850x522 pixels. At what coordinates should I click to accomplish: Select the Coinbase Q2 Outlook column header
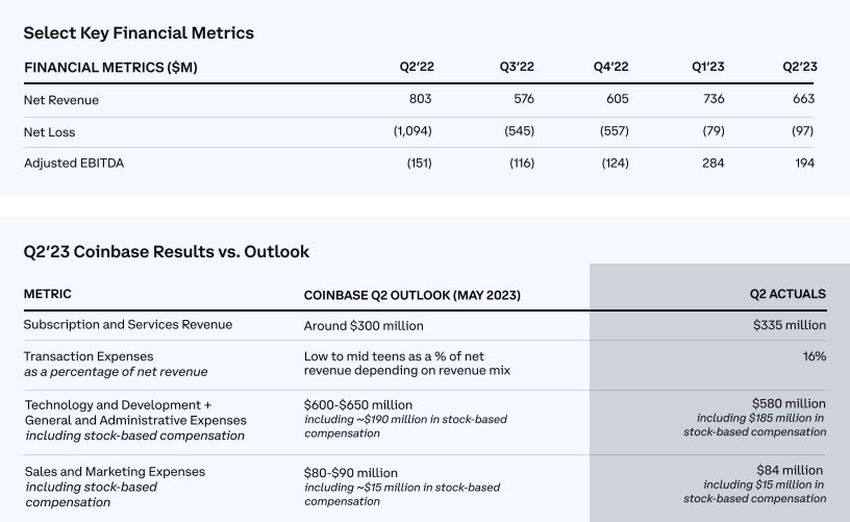[x=412, y=295]
